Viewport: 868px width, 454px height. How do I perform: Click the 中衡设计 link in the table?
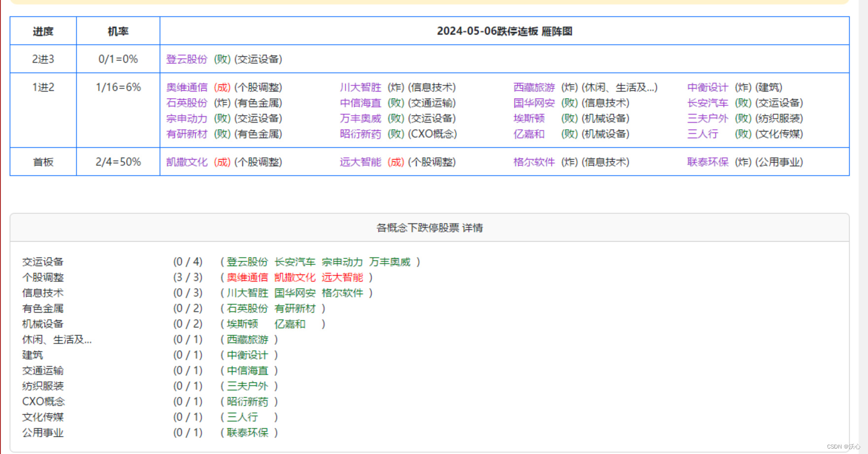tap(708, 87)
